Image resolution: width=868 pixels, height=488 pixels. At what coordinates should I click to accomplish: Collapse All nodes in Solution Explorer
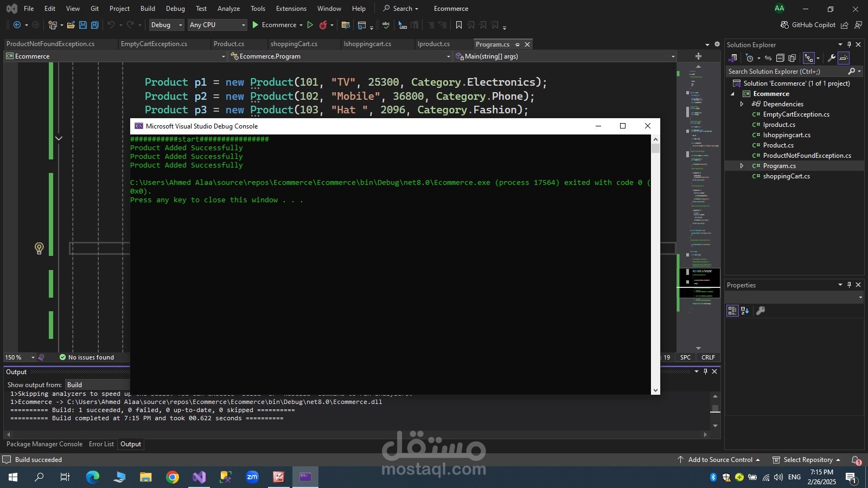(x=780, y=58)
